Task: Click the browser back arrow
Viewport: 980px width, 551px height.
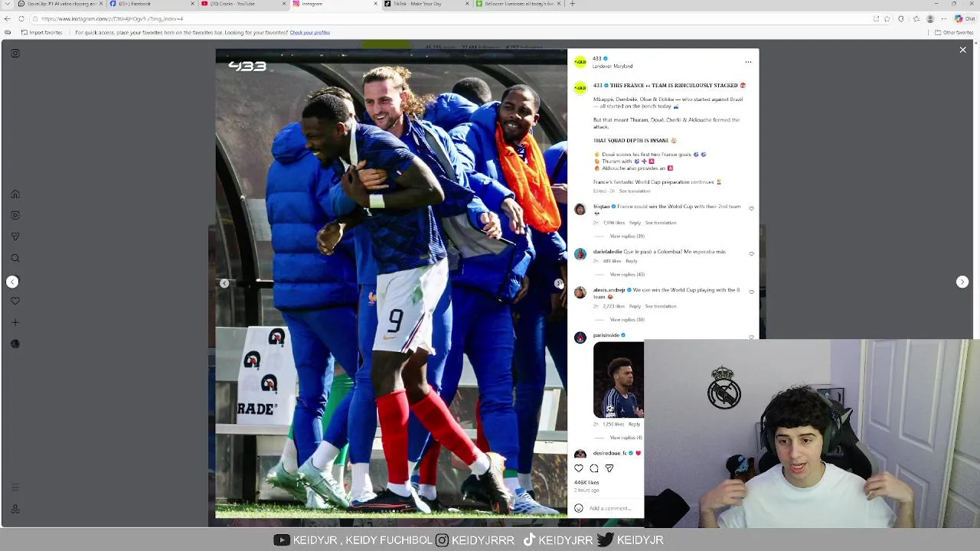Action: (8, 19)
